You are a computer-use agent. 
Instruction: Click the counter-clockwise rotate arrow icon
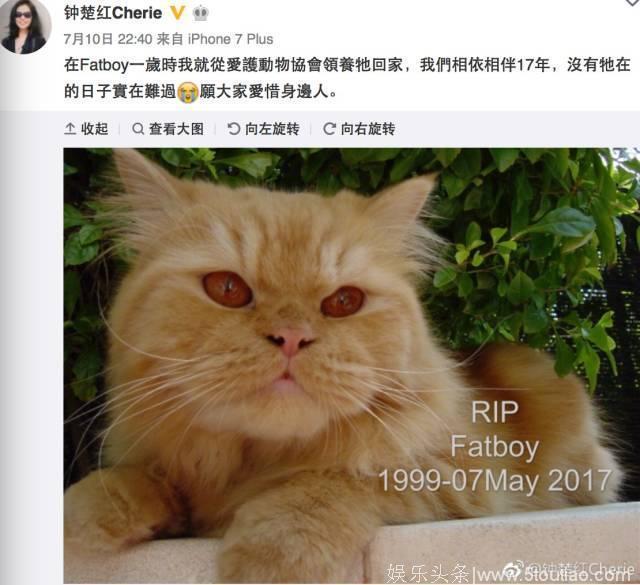[233, 129]
